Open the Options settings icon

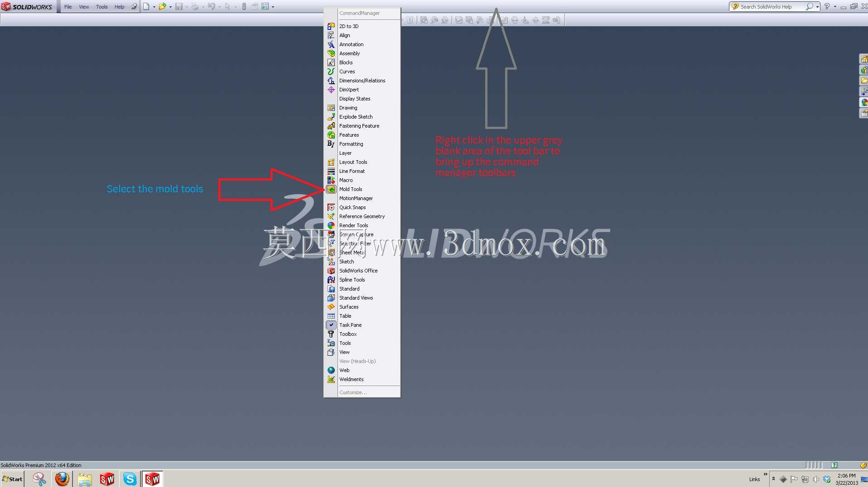[x=265, y=7]
